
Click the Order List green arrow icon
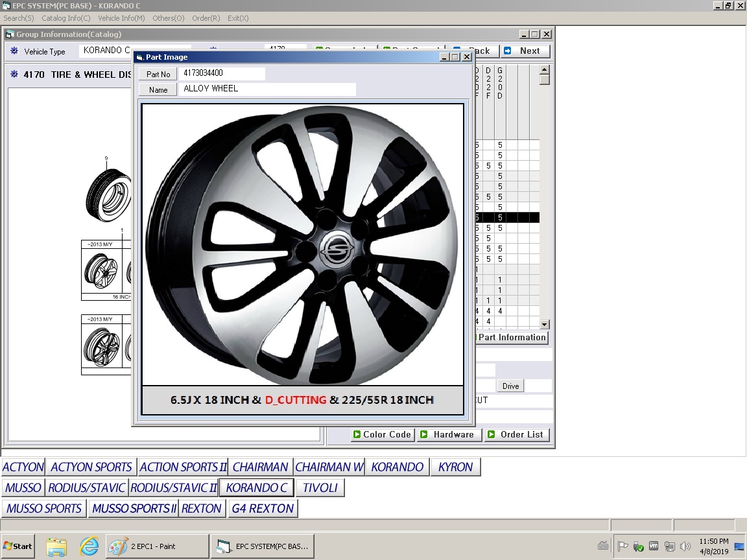[491, 434]
